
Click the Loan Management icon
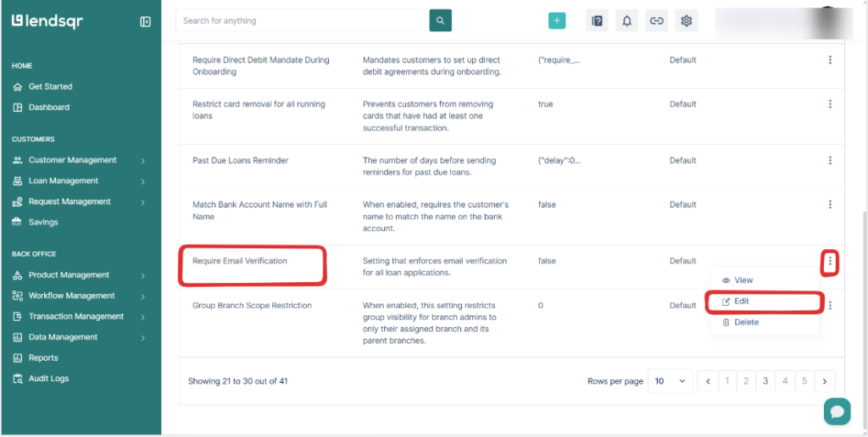point(17,181)
